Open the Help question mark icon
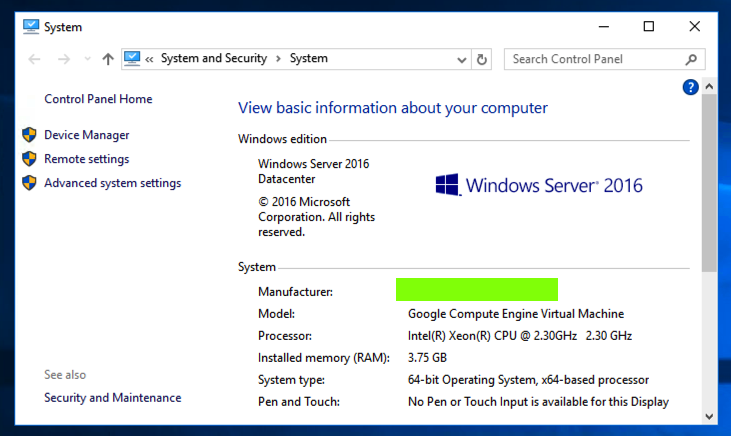Viewport: 731px width, 436px height. tap(690, 88)
